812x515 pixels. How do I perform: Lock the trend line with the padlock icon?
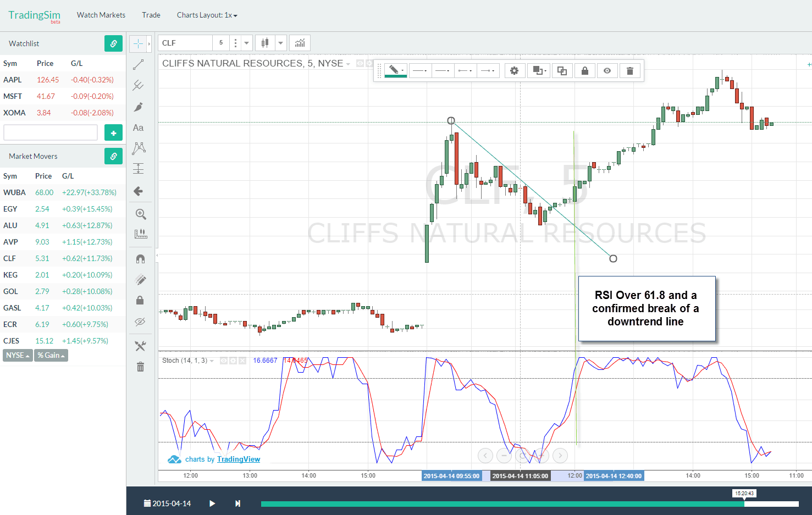click(x=584, y=70)
